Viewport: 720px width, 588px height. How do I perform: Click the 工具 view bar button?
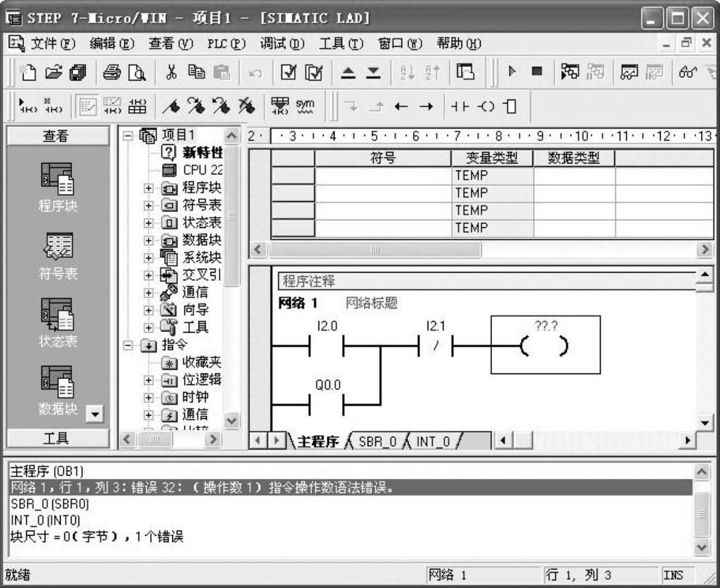[57, 438]
